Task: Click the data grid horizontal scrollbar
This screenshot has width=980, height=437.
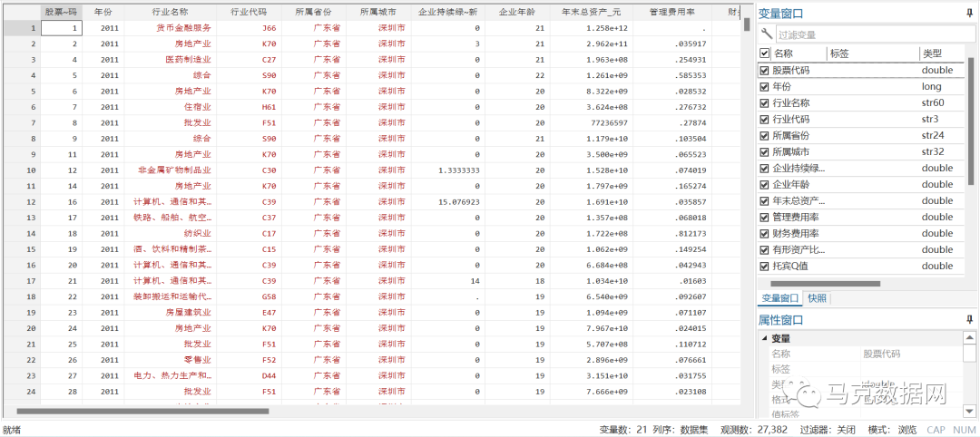Action: tap(142, 411)
